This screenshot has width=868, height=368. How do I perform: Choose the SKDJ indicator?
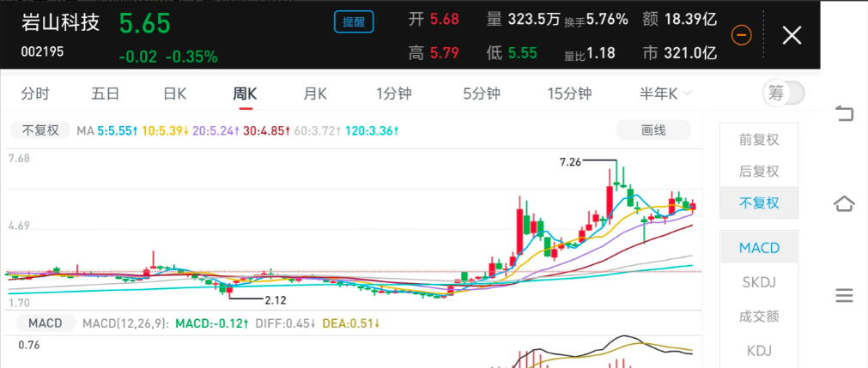[x=759, y=282]
